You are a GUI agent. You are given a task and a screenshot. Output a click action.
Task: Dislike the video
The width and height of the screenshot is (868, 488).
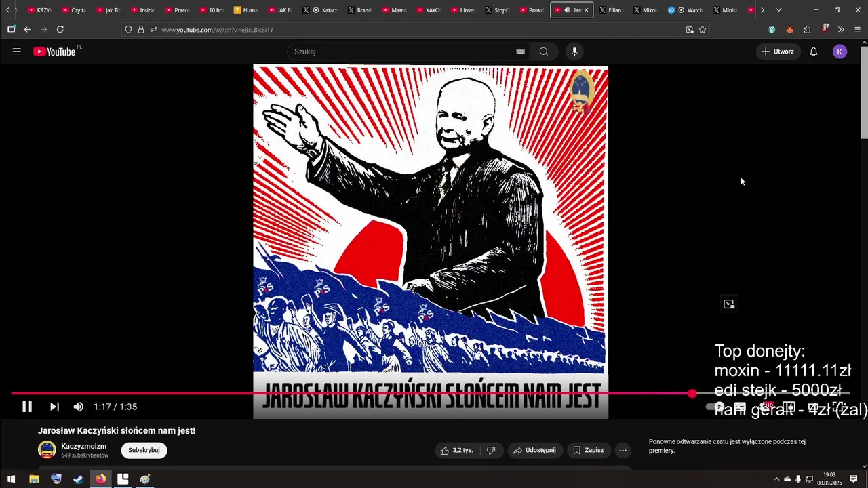[x=491, y=450]
